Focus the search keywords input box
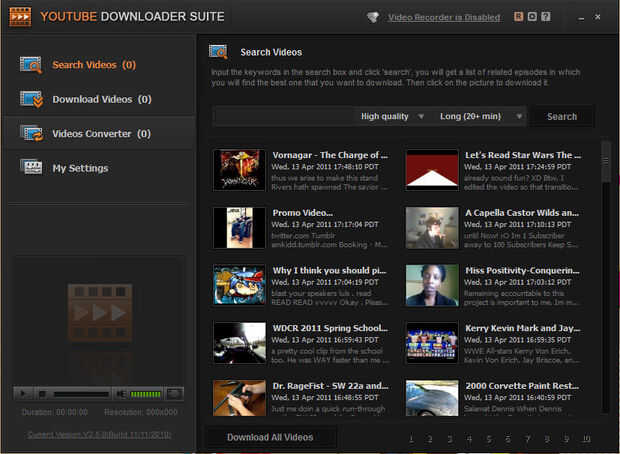 [284, 116]
